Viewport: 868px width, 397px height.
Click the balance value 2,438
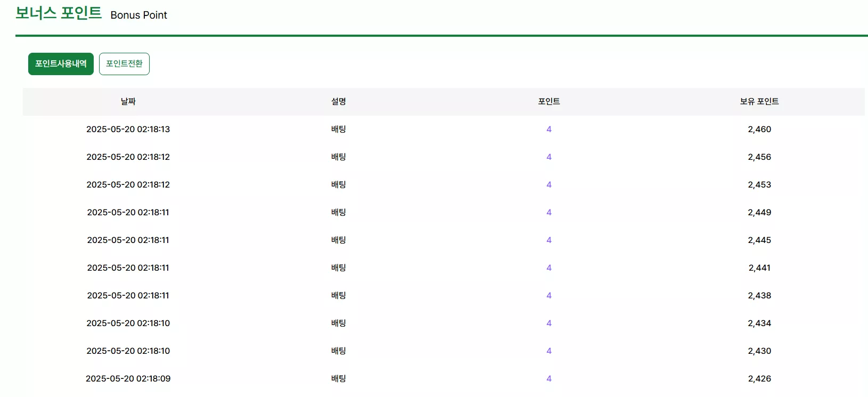pos(759,295)
